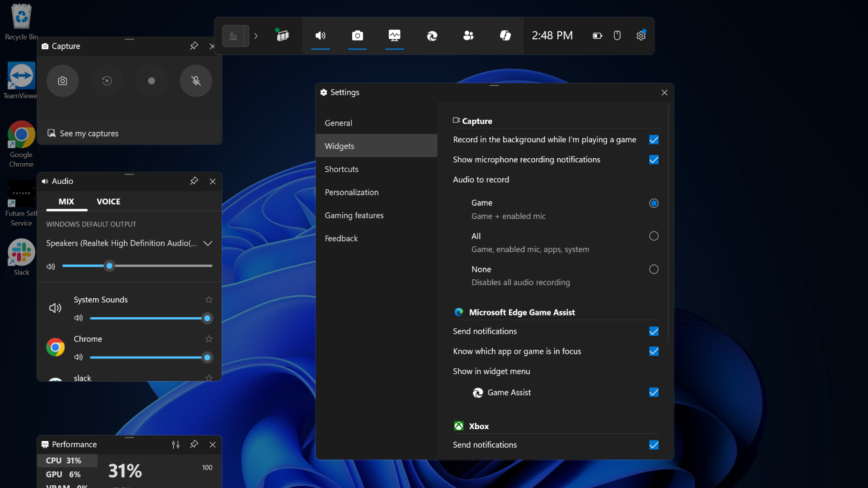Open the Xbox Social widget on the Game Bar

pyautogui.click(x=468, y=36)
